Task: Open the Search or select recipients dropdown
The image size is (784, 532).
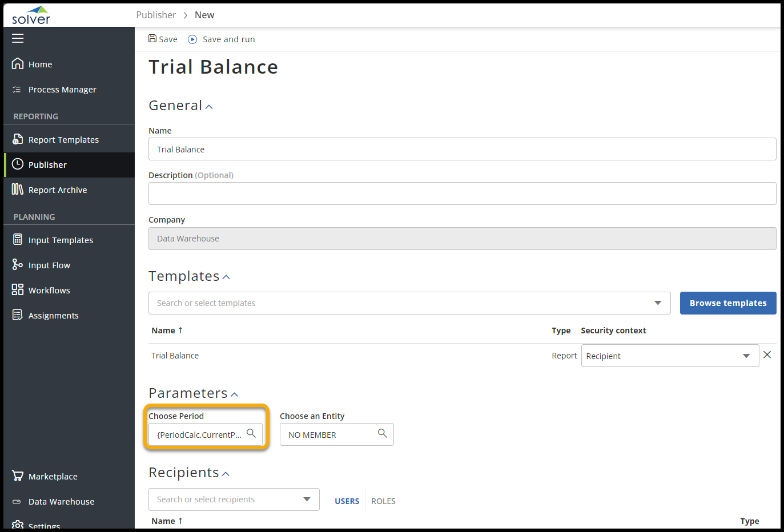Action: tap(307, 499)
